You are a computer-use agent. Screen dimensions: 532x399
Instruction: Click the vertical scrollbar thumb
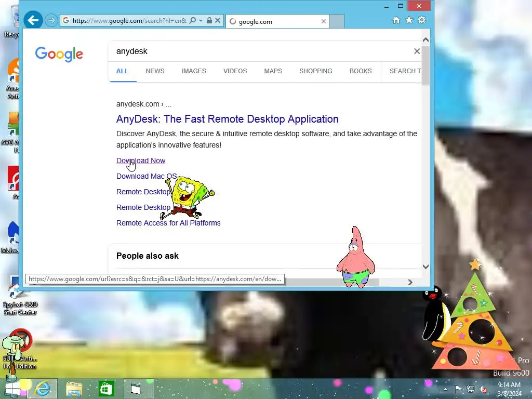pos(426,65)
